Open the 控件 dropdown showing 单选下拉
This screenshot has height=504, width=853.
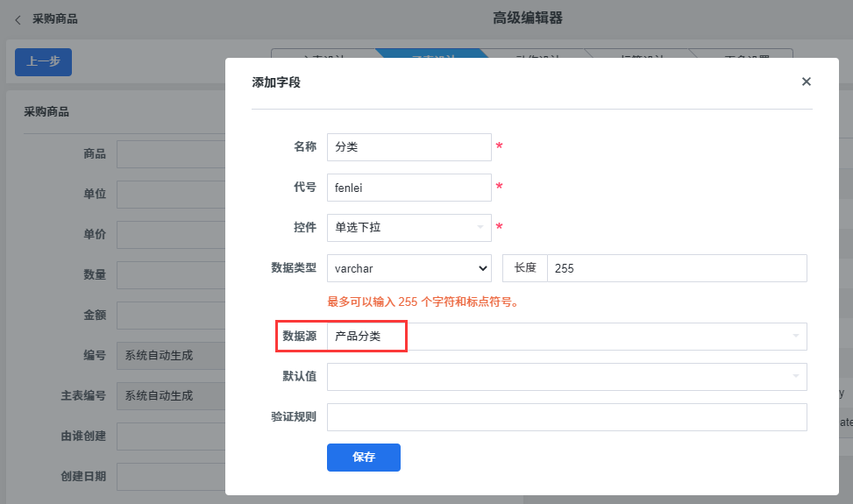coord(409,228)
